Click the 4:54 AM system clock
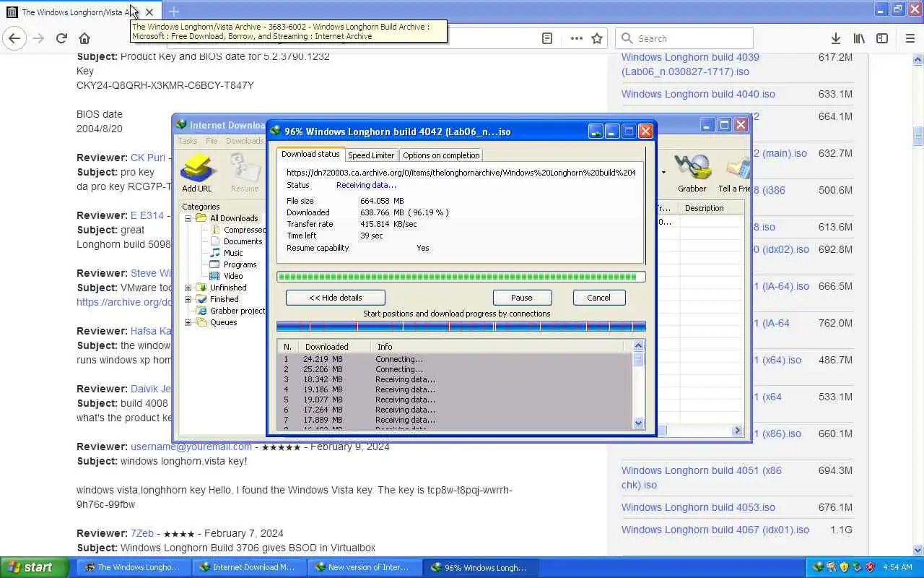Viewport: 924px width, 578px height. pyautogui.click(x=897, y=567)
